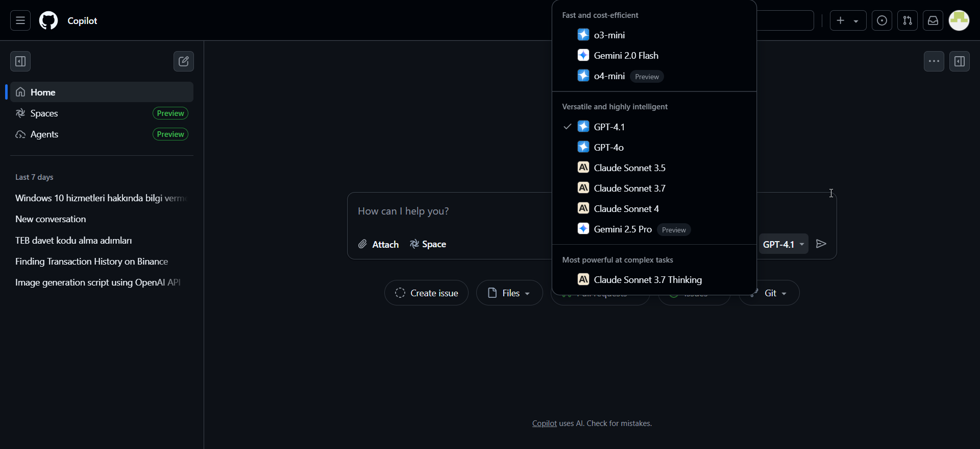
Task: Open the create new plus dropdown
Action: pyautogui.click(x=848, y=20)
